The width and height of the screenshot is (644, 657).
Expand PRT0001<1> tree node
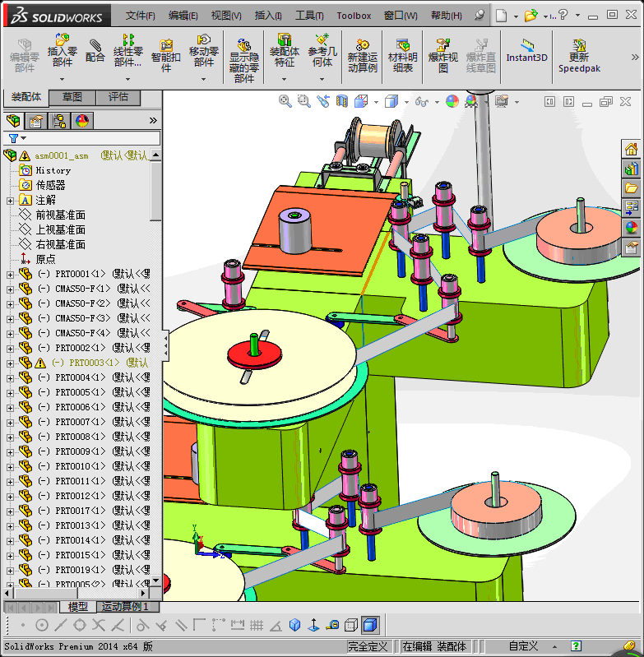[10, 275]
